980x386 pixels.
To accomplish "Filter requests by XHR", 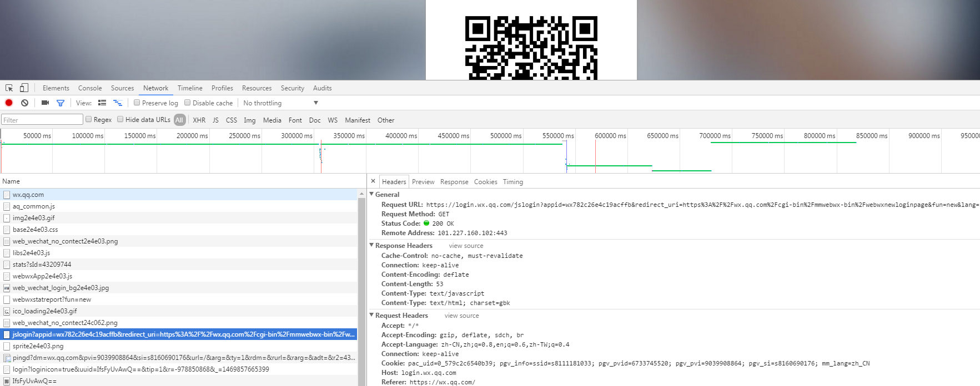I will (x=199, y=120).
